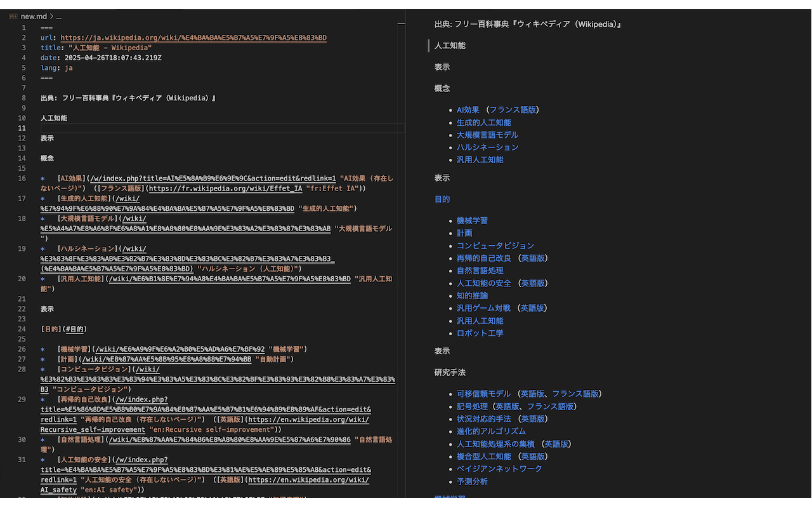Click line number 24 in editor gutter
This screenshot has height=508, width=812.
[22, 329]
